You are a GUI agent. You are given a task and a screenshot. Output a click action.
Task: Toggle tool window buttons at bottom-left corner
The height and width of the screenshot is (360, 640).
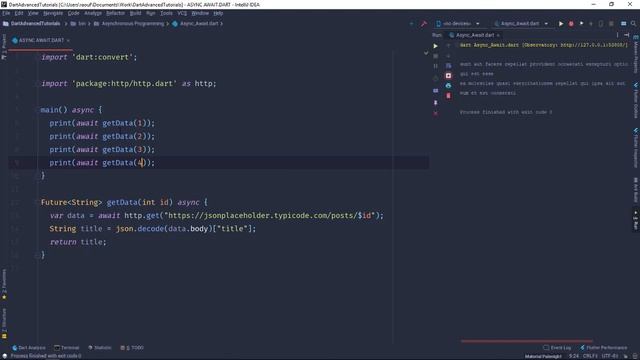coord(4,356)
